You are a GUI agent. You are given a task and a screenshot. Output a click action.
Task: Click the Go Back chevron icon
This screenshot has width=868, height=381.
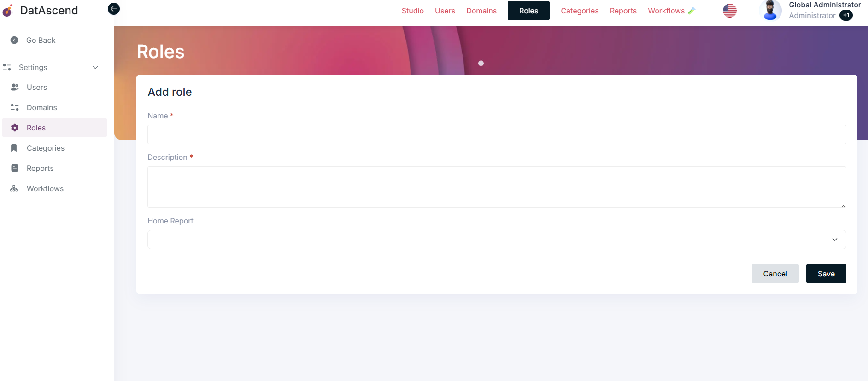14,40
